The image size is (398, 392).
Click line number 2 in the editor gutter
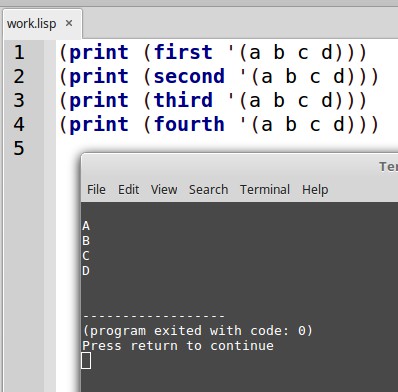[19, 77]
